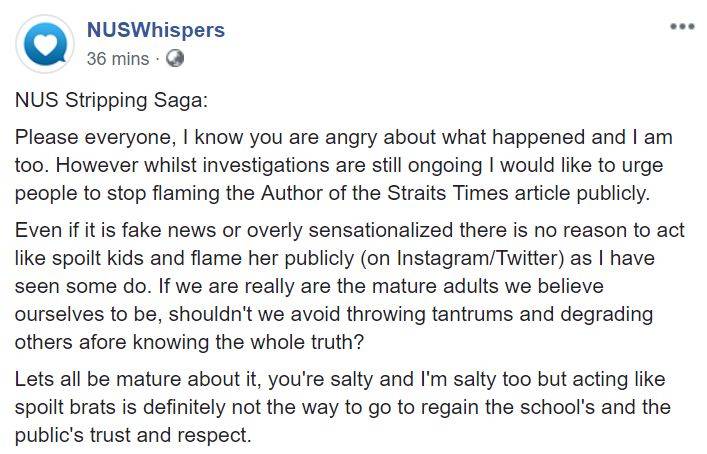The width and height of the screenshot is (707, 454).
Task: Click the "36 mins" post timestamp
Action: [x=117, y=59]
